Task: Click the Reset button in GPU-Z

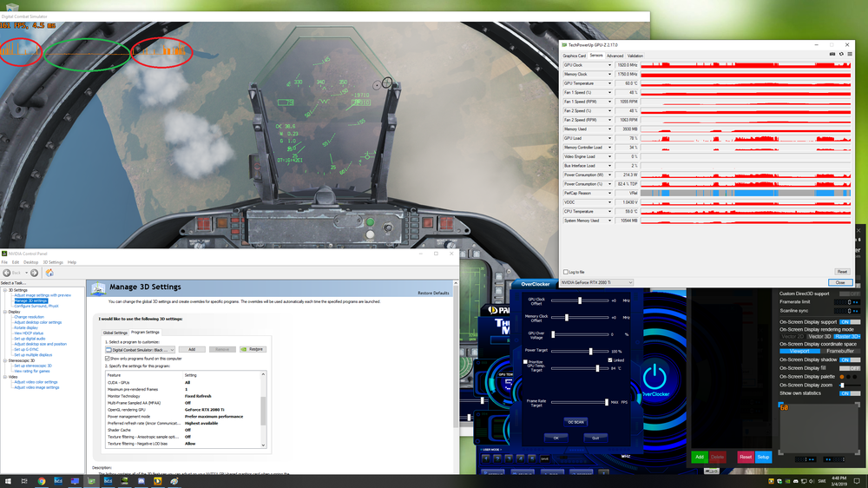Action: 842,272
